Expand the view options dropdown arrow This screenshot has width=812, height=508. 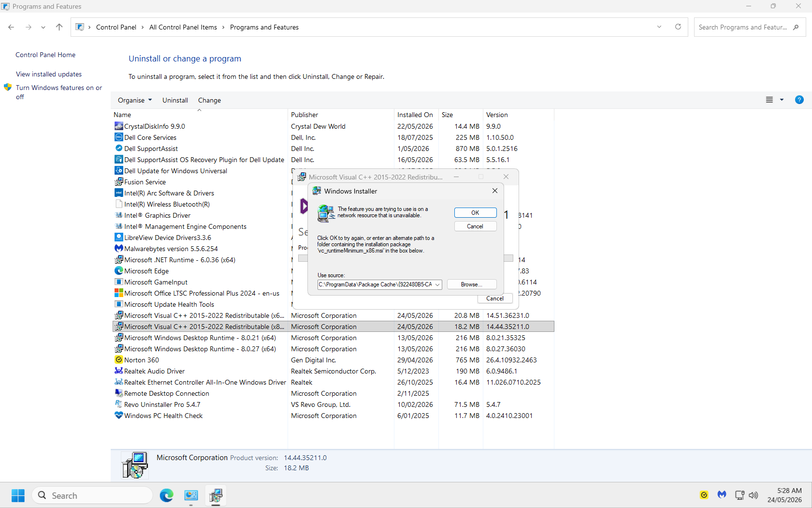782,100
